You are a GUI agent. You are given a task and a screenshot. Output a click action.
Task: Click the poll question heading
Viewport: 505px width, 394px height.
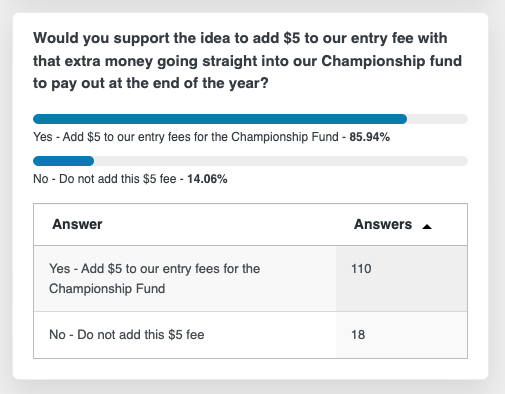(x=247, y=61)
